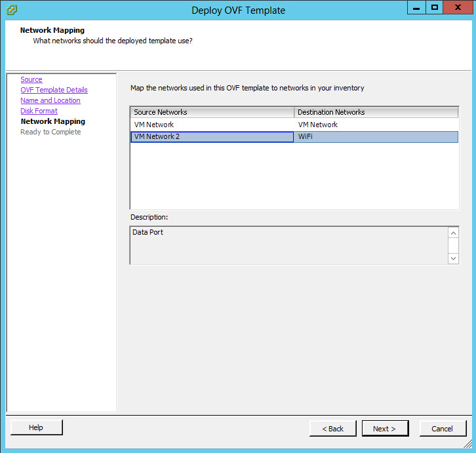476x453 pixels.
Task: Click the description box scroll up arrow
Action: tap(453, 233)
